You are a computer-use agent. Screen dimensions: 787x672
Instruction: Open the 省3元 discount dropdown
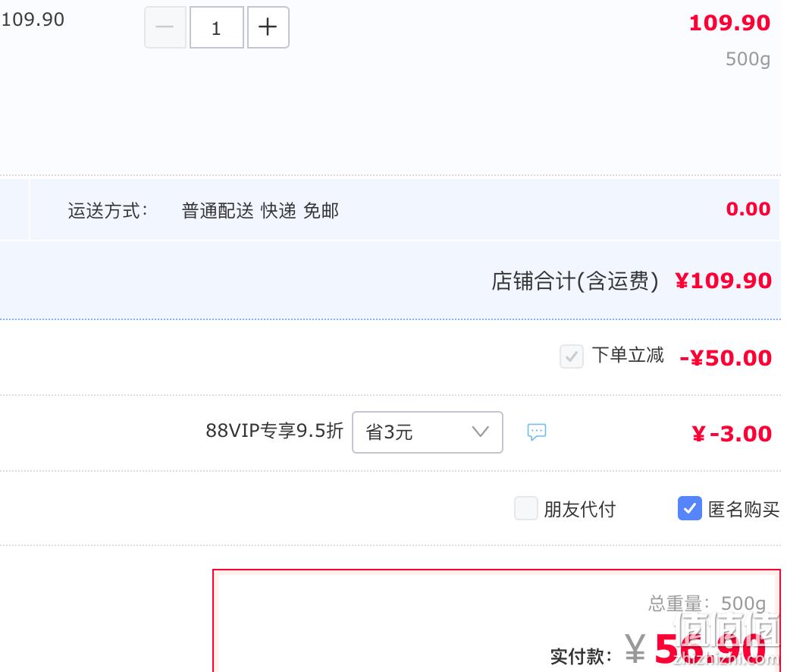427,432
